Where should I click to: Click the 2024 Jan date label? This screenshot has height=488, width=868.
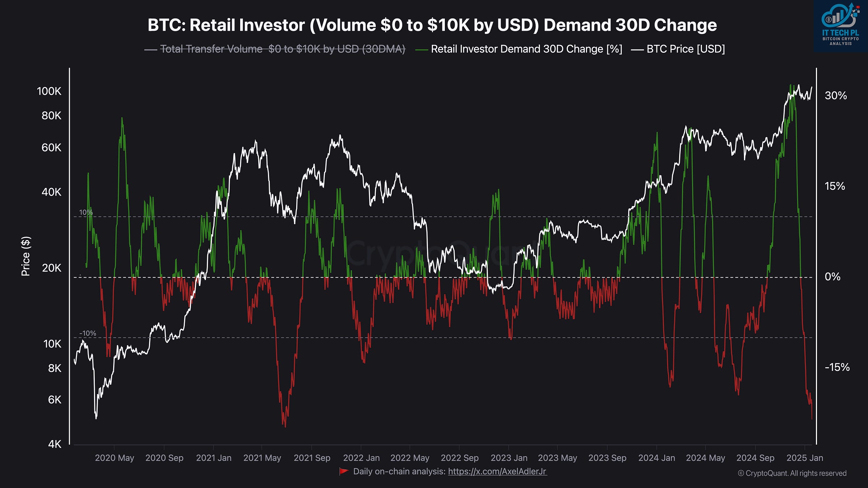[656, 458]
